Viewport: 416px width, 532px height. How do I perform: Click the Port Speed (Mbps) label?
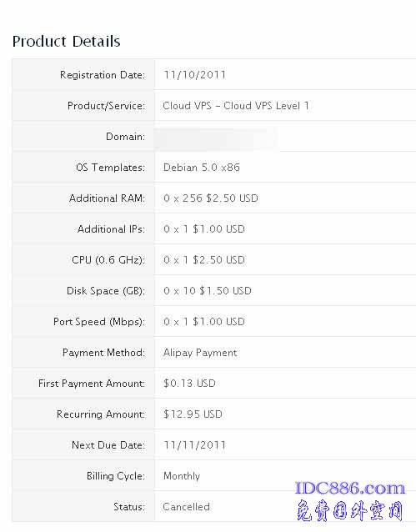(x=99, y=322)
